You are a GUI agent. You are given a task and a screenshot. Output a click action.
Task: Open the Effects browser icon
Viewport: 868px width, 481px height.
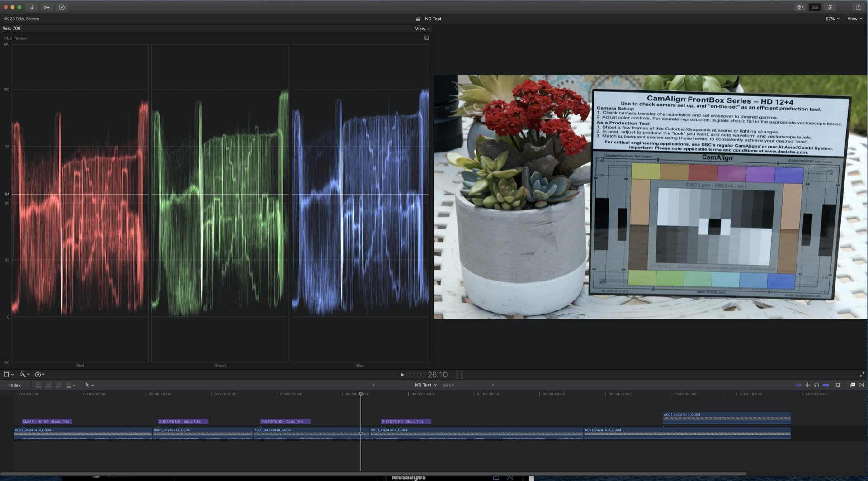tap(852, 385)
